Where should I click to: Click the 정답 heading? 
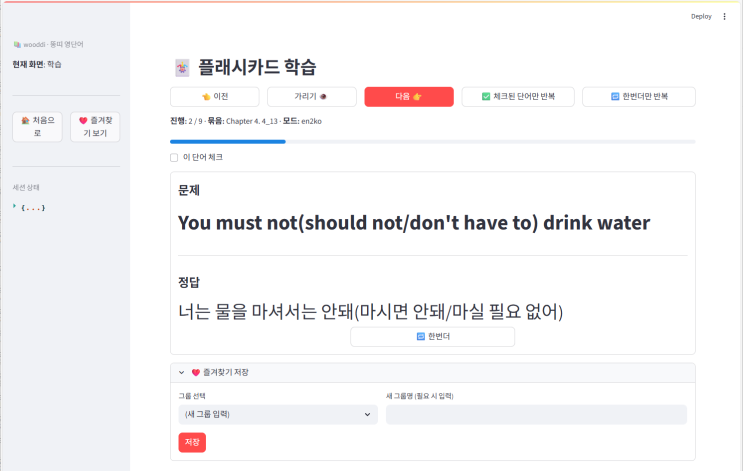[x=189, y=283]
